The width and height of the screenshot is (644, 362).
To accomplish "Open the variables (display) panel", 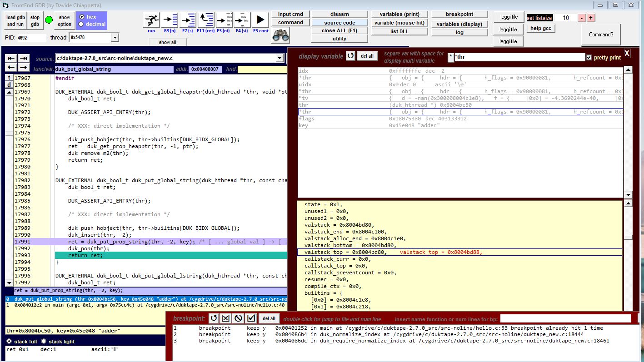I will pos(459,24).
